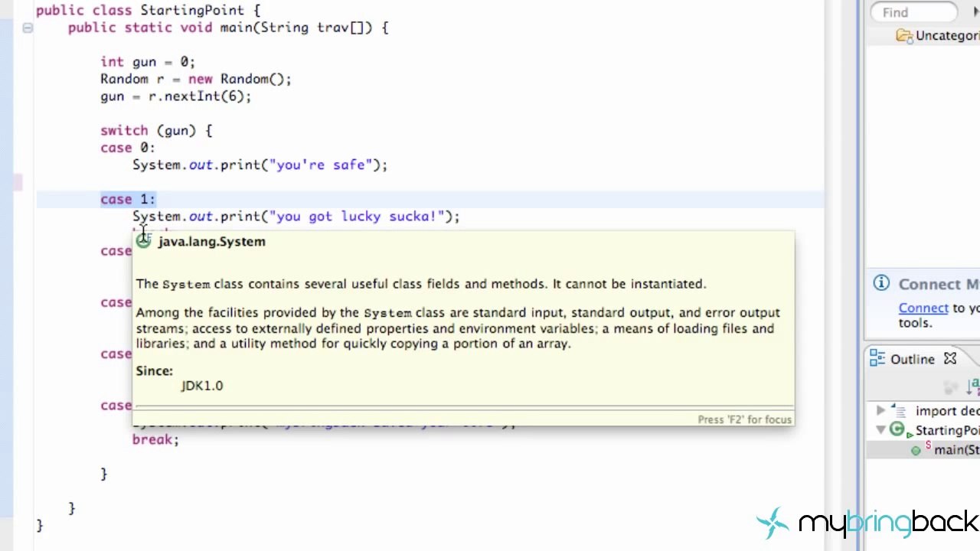Click the 'gun = r.nextInt(6);' line
Screen dimensions: 980x551
click(175, 96)
